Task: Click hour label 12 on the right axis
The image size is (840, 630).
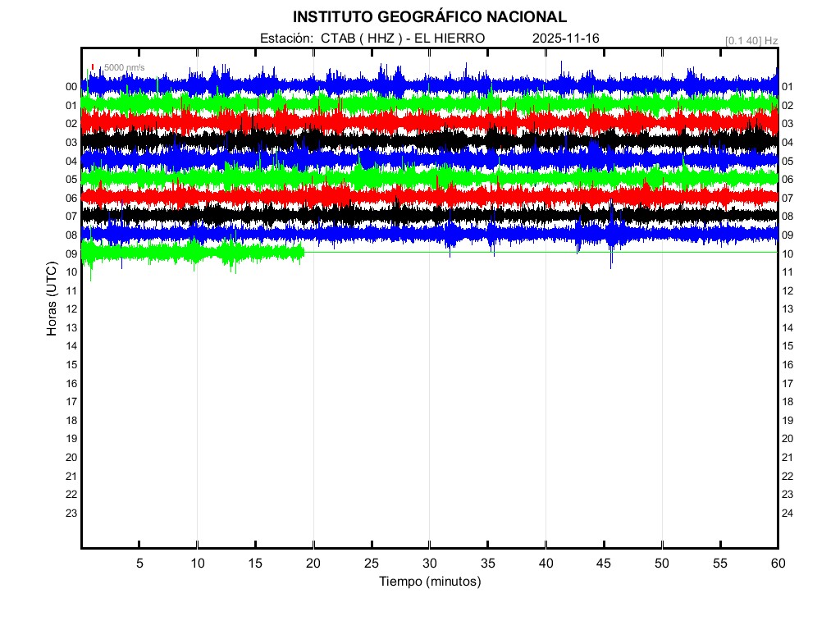Action: 787,291
